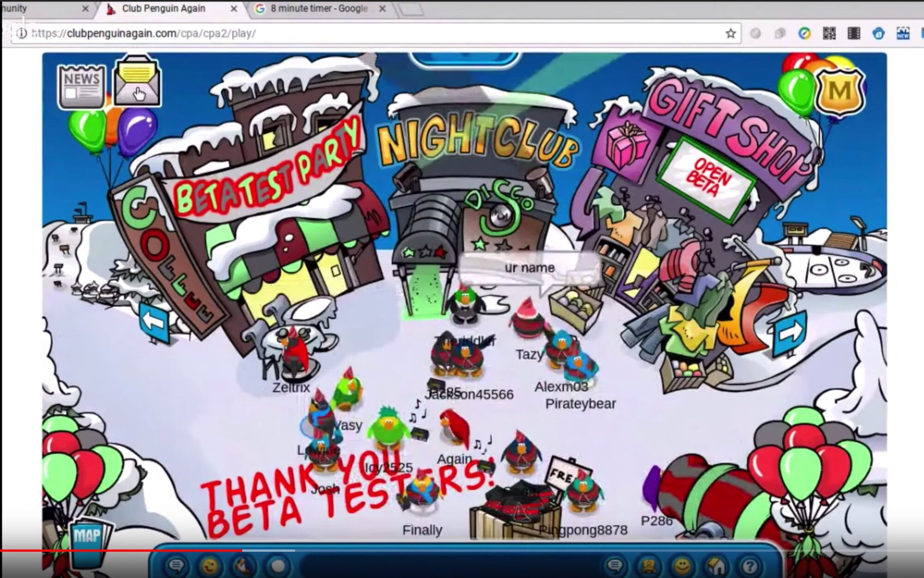The image size is (924, 578).
Task: Throw snowball using snowball icon
Action: [x=278, y=566]
